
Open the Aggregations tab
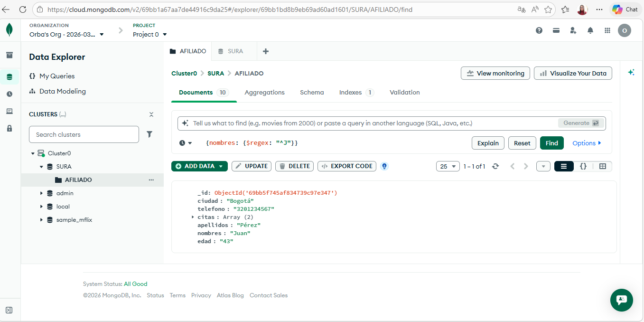coord(264,93)
